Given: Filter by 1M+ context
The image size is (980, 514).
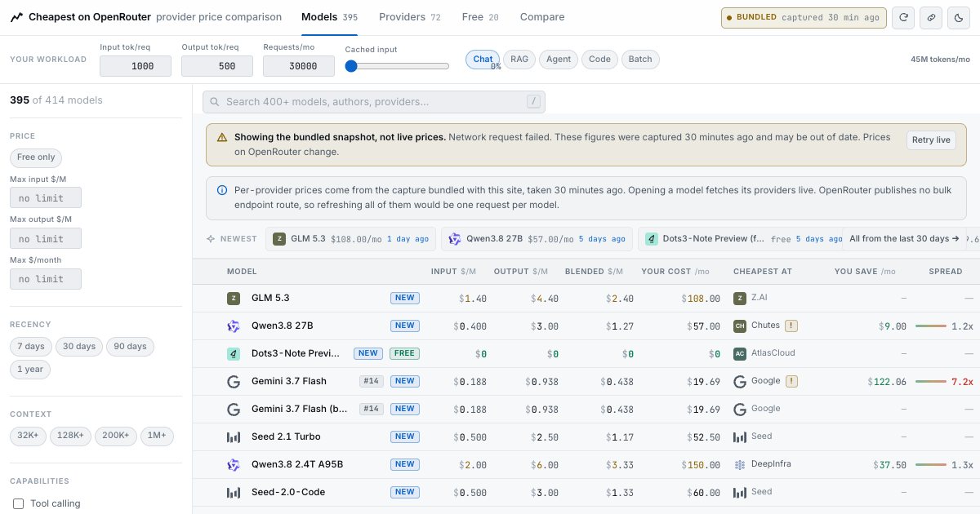Looking at the screenshot, I should pyautogui.click(x=157, y=436).
